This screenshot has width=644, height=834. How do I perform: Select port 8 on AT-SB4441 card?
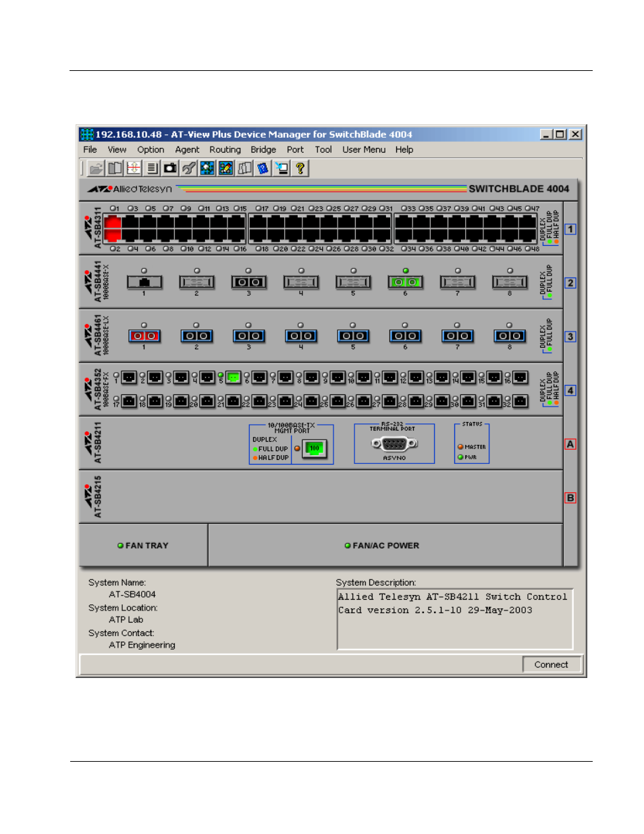(x=510, y=282)
